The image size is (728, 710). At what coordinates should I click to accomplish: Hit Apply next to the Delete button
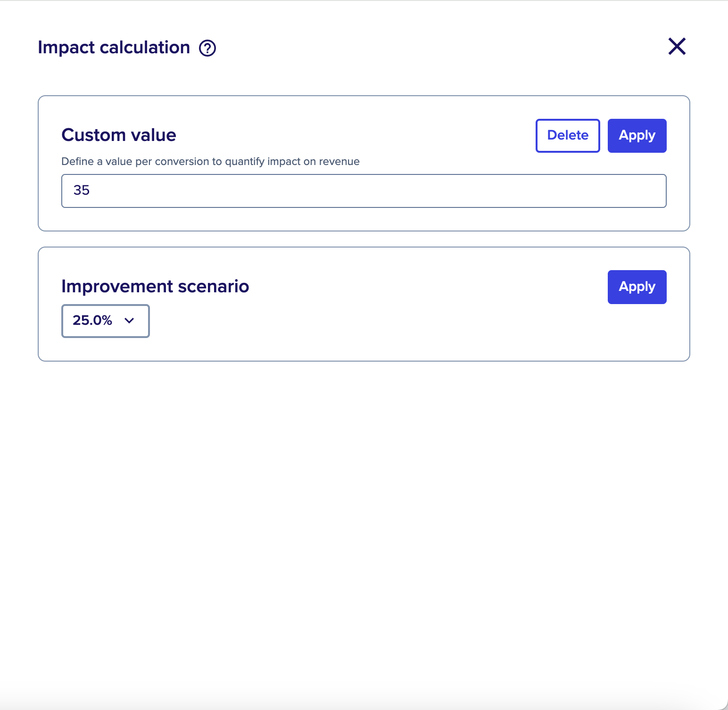tap(637, 136)
